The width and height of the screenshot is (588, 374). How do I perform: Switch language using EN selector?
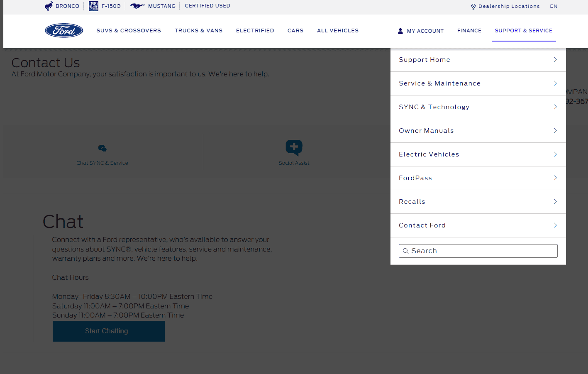554,6
